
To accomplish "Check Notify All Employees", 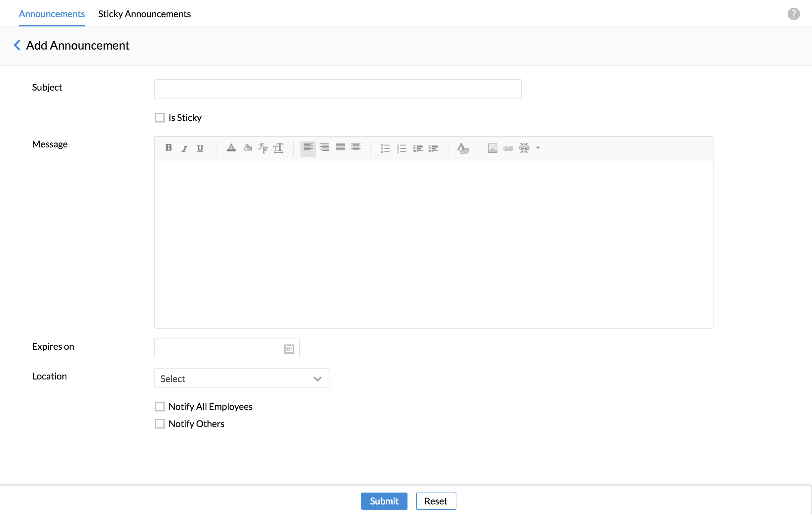I will [160, 406].
